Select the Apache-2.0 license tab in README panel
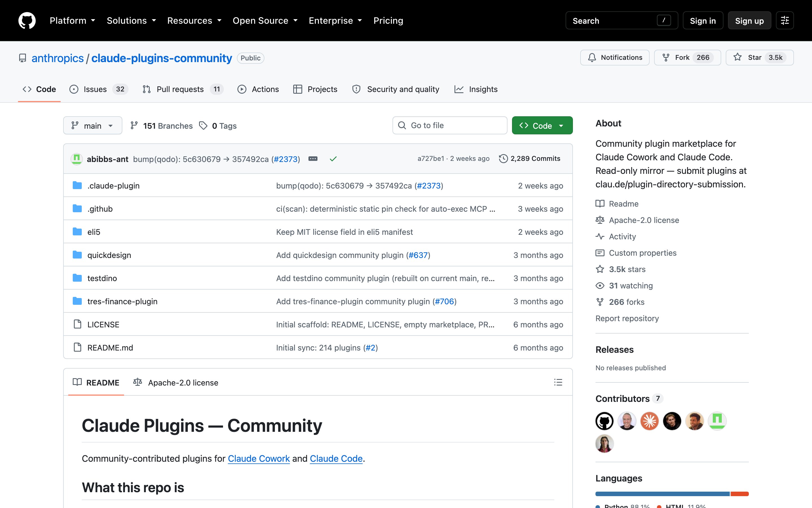 [x=175, y=382]
